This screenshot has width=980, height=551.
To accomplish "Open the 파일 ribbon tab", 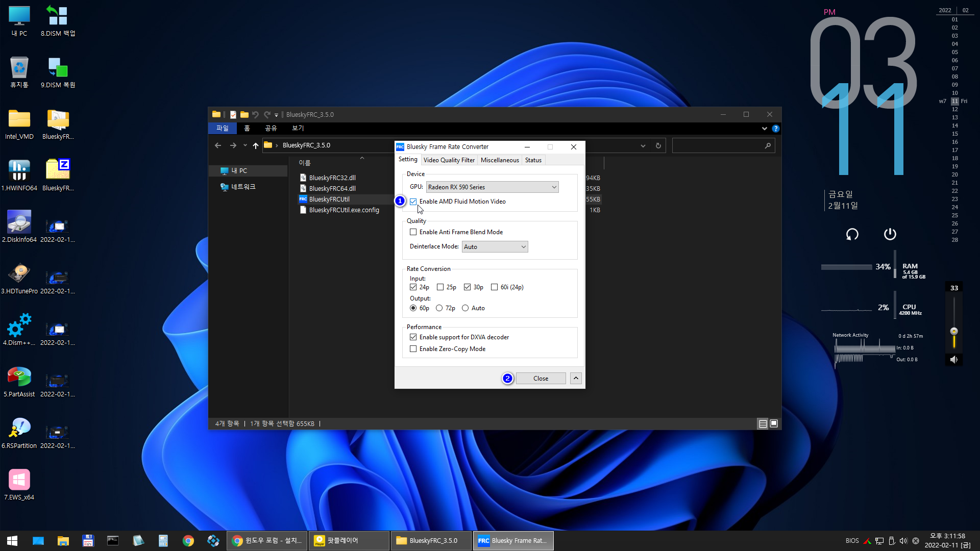I will point(223,129).
